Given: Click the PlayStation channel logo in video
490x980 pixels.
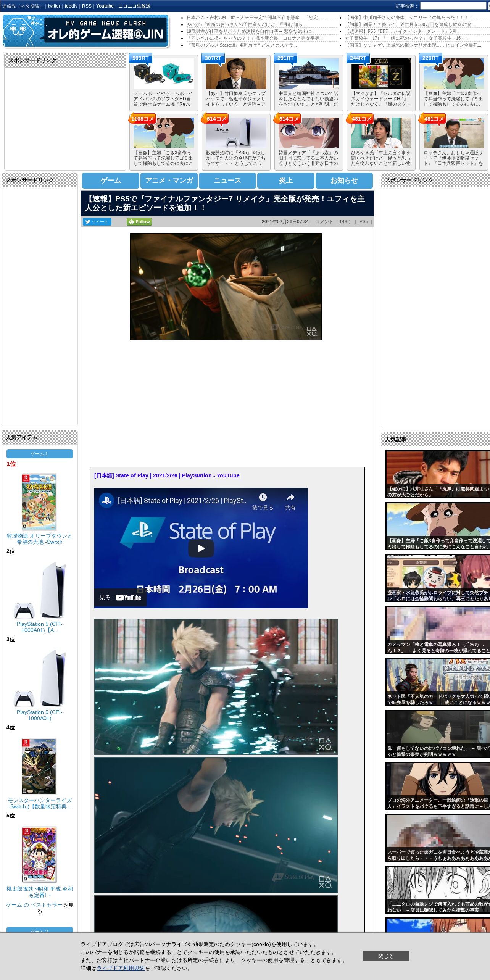Looking at the screenshot, I should 106,500.
